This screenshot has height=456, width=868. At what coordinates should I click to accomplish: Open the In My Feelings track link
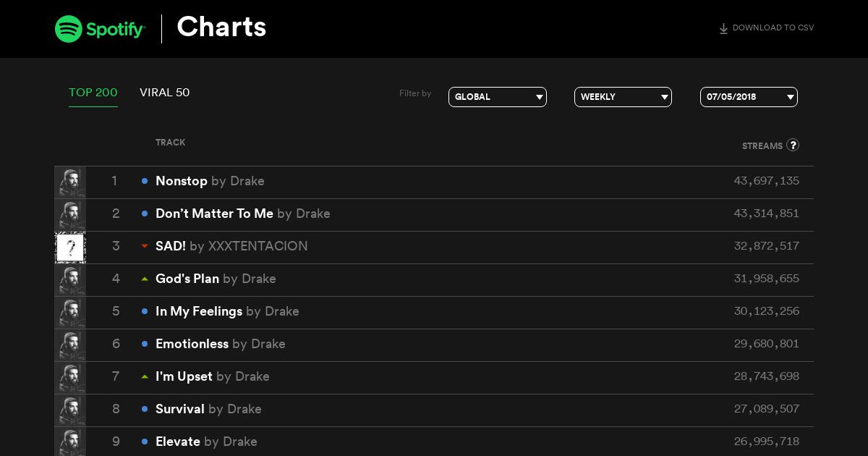point(199,311)
